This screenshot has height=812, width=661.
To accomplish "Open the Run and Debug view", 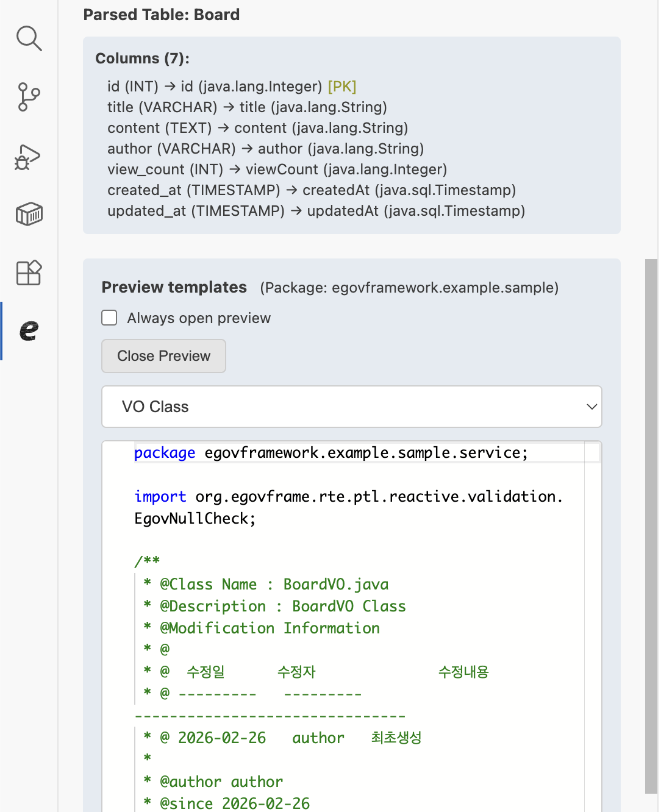I will tap(29, 156).
